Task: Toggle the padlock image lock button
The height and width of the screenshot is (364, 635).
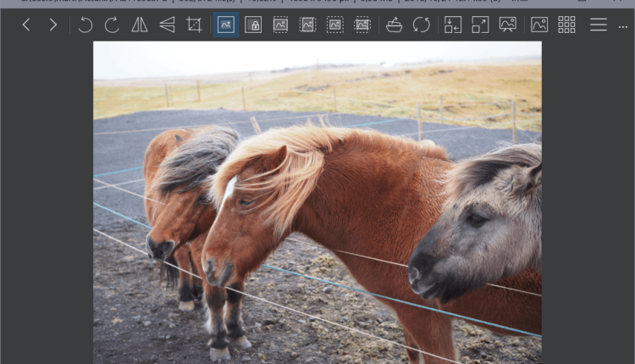Action: [x=253, y=25]
